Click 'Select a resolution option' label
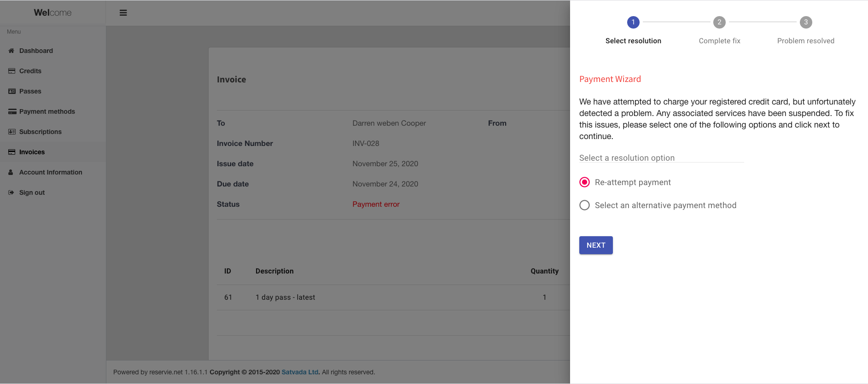The image size is (868, 384). (x=627, y=158)
